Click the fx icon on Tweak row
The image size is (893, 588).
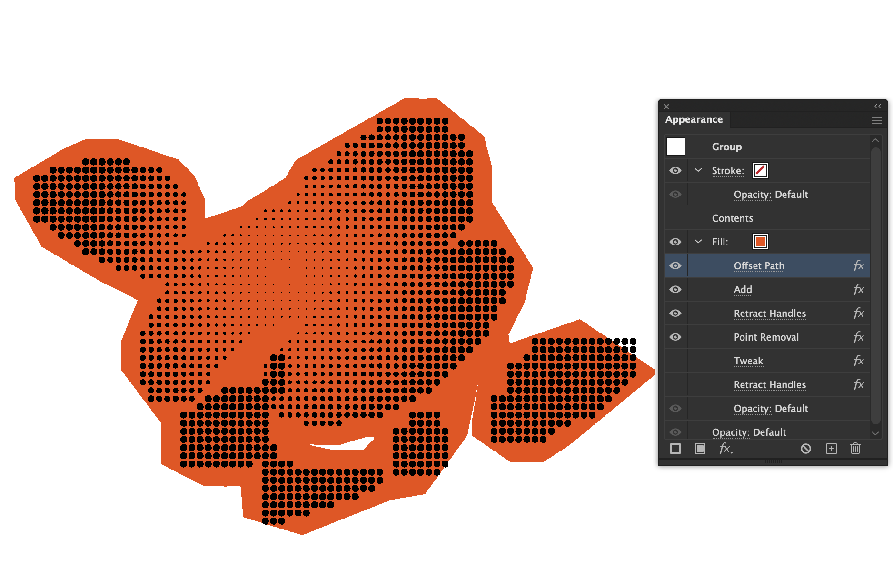859,361
